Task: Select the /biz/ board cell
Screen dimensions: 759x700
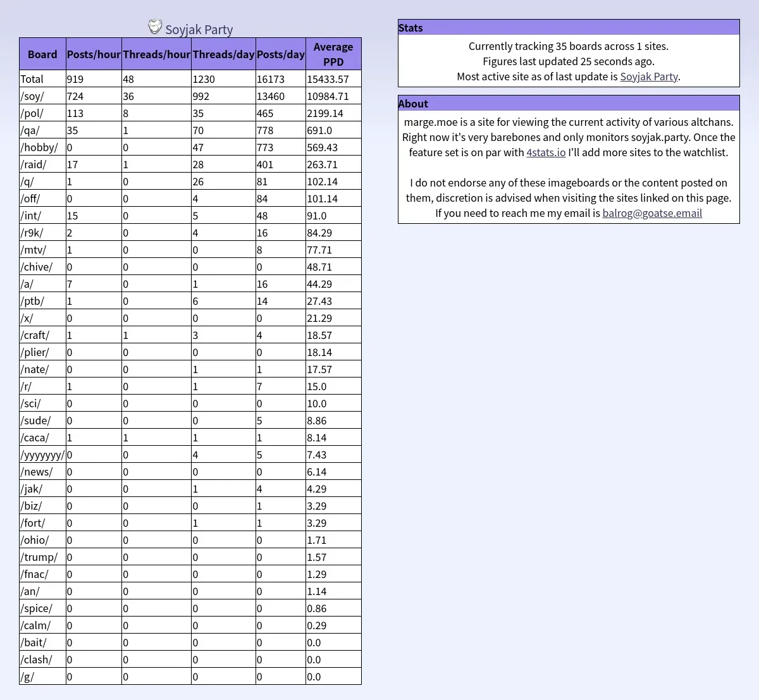Action: pos(42,506)
